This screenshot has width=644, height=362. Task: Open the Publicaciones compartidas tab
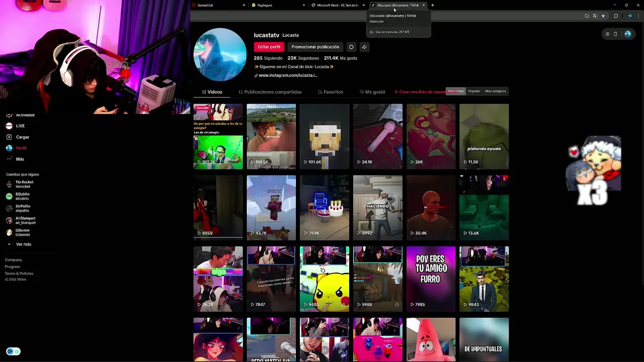[x=270, y=92]
